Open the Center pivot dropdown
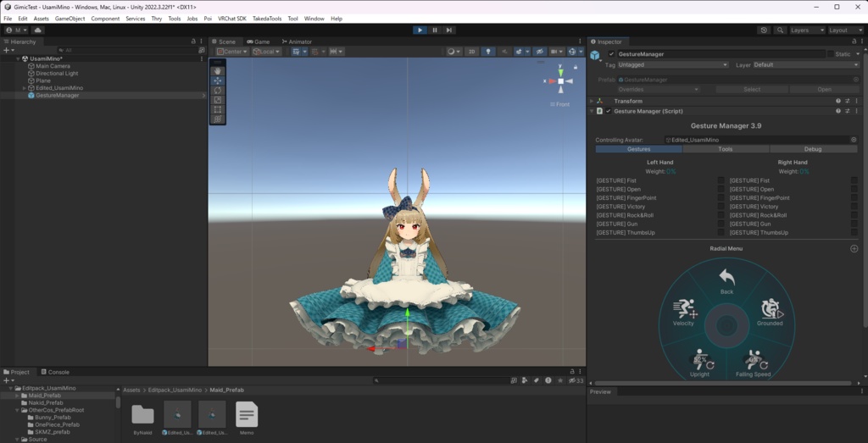 coord(232,52)
